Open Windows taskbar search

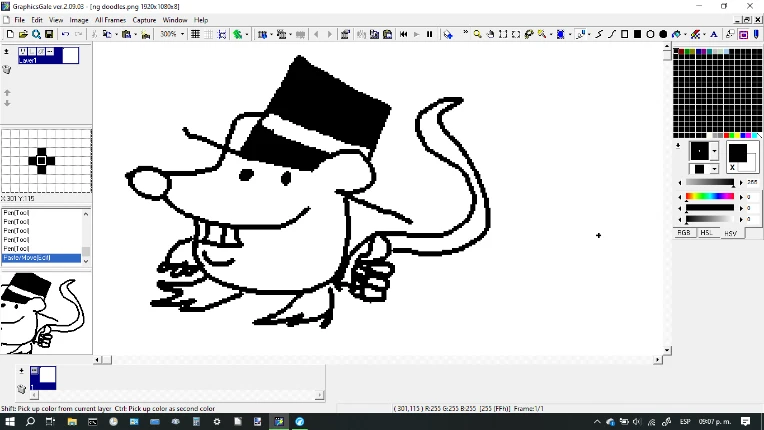coord(30,422)
